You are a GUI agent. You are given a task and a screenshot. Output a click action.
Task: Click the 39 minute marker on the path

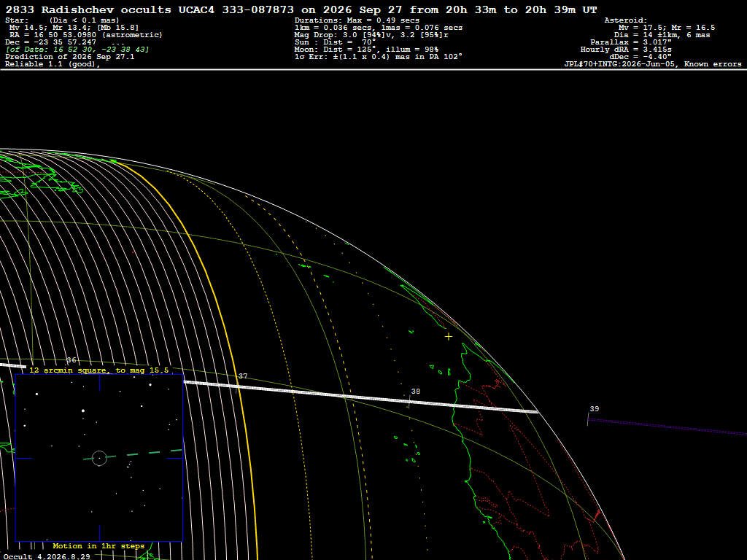tap(594, 409)
